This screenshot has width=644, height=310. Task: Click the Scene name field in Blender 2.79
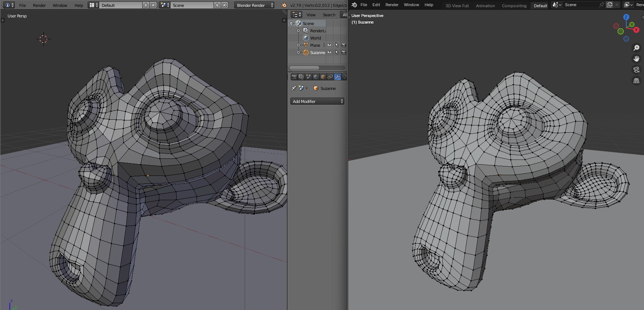coord(192,5)
